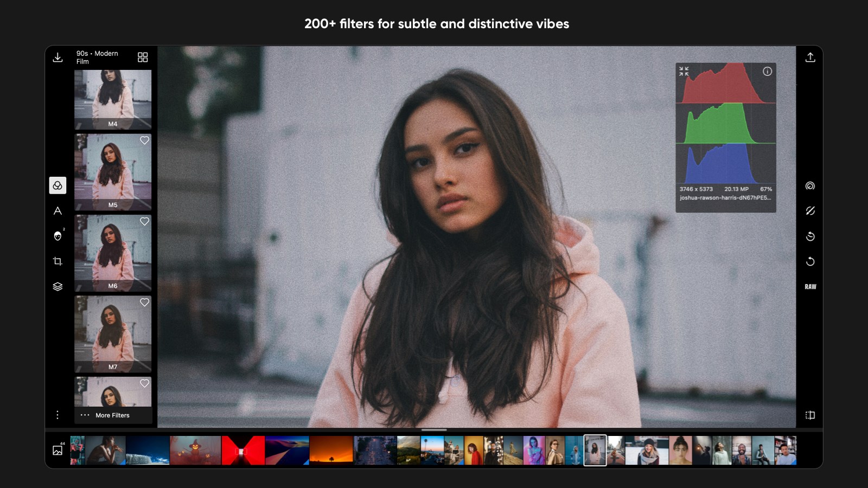The height and width of the screenshot is (488, 868).
Task: Favorite the M5 filter
Action: [145, 140]
